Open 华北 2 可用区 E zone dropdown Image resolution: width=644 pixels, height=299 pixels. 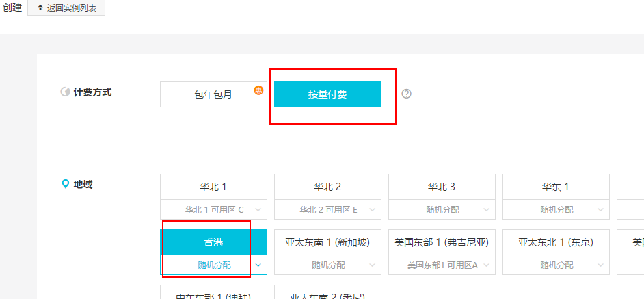(x=327, y=210)
